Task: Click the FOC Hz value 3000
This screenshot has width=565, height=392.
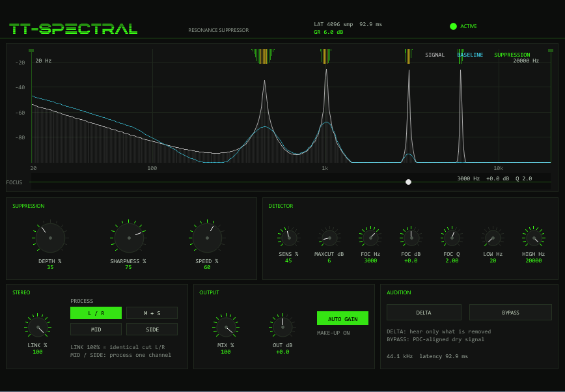Action: click(370, 260)
